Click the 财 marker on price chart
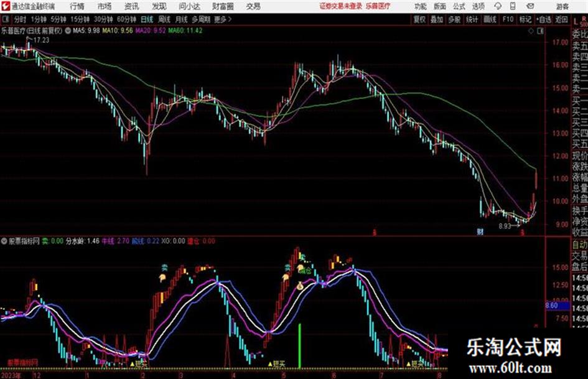Viewport: 588px width, 379px height. (480, 232)
